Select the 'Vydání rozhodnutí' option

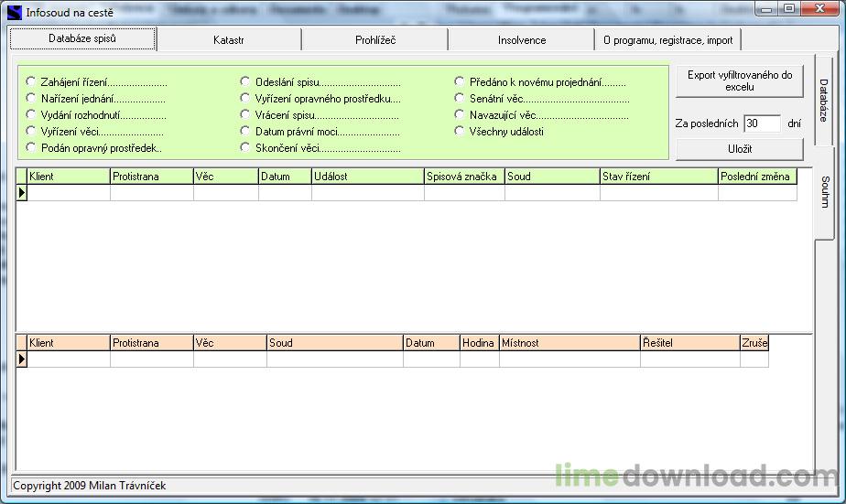[x=32, y=115]
